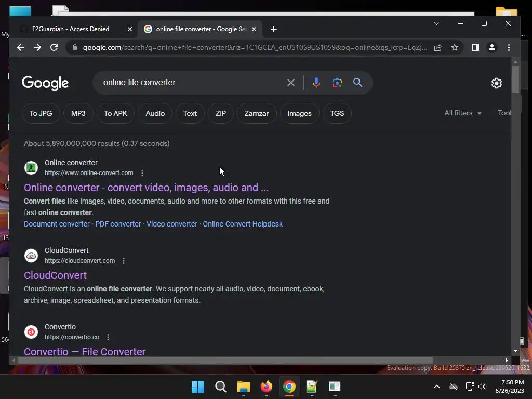Click the https://www.online-convert.com URL

[89, 173]
